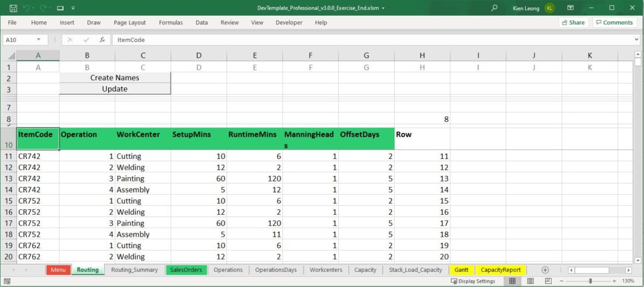Click the Create Names button
The height and width of the screenshot is (287, 644).
coord(115,77)
